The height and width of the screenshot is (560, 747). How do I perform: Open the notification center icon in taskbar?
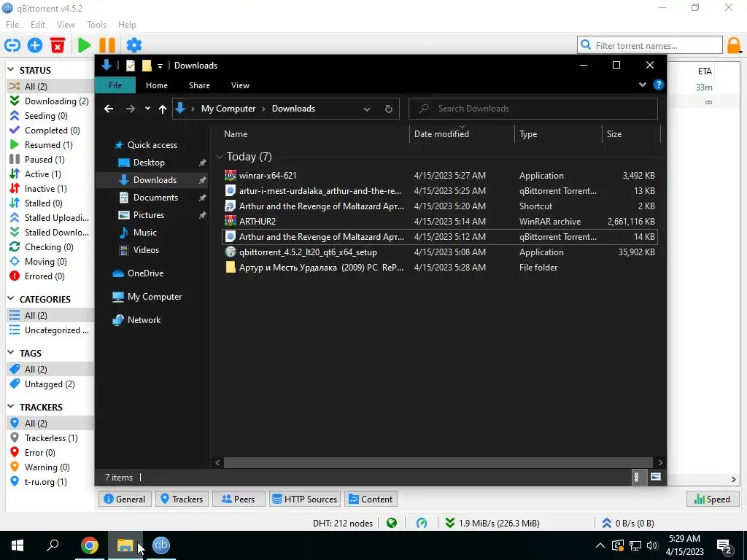(724, 545)
